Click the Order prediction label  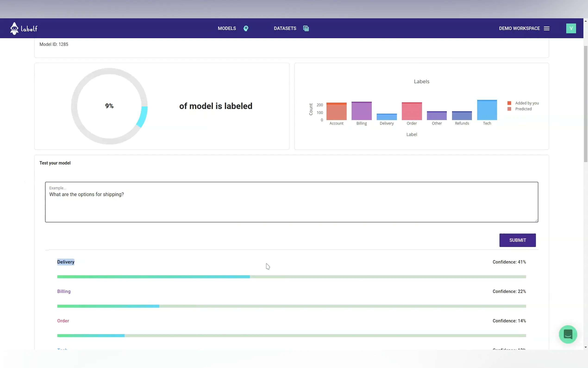63,321
